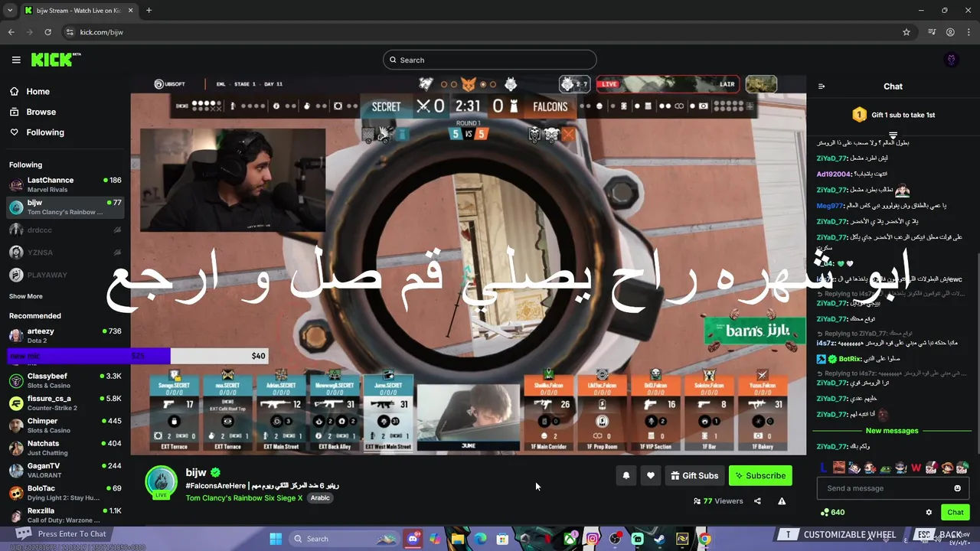Open the Tom Clancy's Rainbow Six Siege X category
Image resolution: width=980 pixels, height=551 pixels.
pos(244,498)
